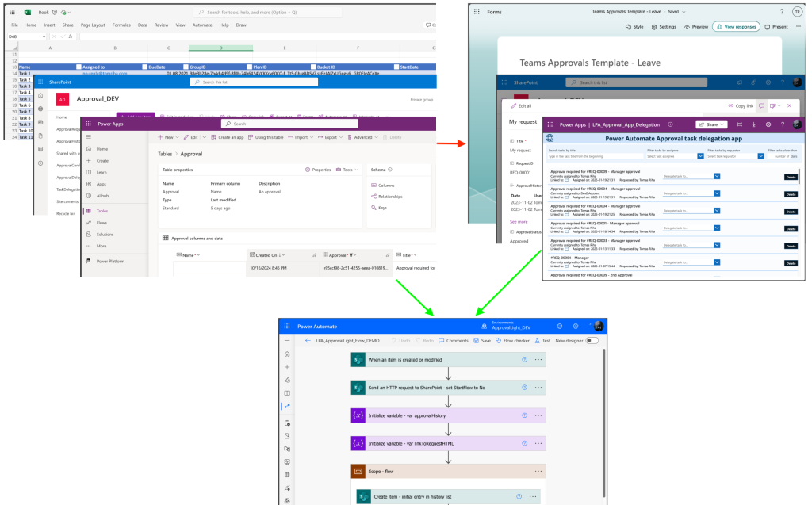Open the Forms window app launcher

click(x=477, y=11)
